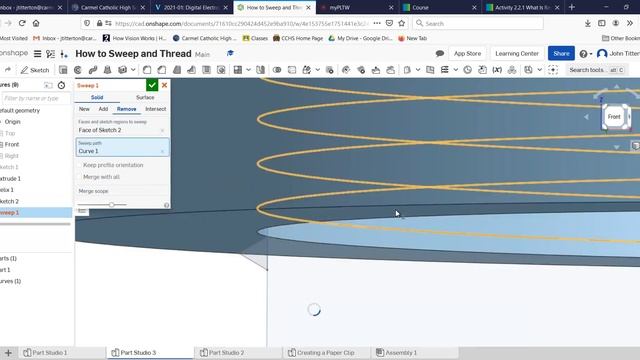Open the Help menu dropdown
The width and height of the screenshot is (640, 360).
click(586, 53)
